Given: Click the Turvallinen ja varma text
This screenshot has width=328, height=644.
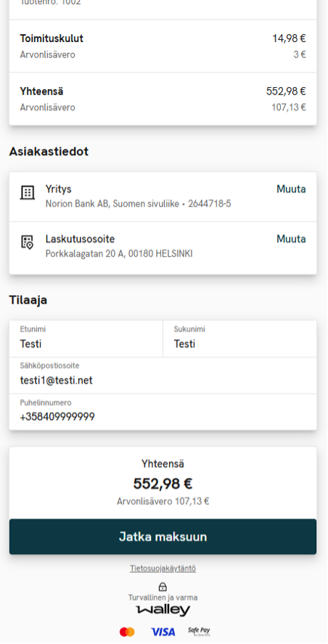Looking at the screenshot, I should (163, 598).
